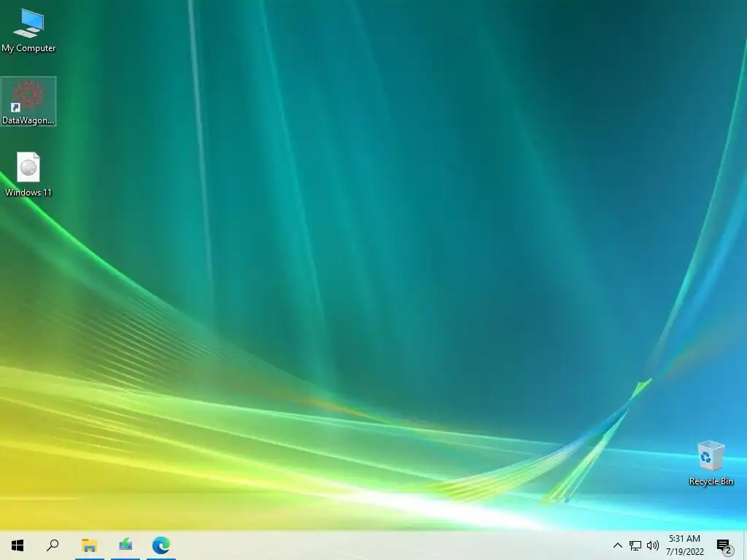Screen dimensions: 747x560
Task: Select the My Computer desktop icon
Action: [28, 31]
